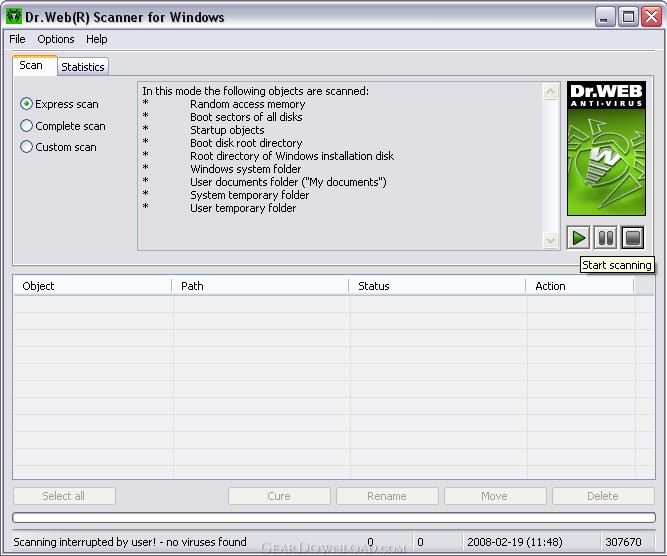Image resolution: width=667 pixels, height=556 pixels.
Task: Choose the Complete scan radio option
Action: (27, 126)
